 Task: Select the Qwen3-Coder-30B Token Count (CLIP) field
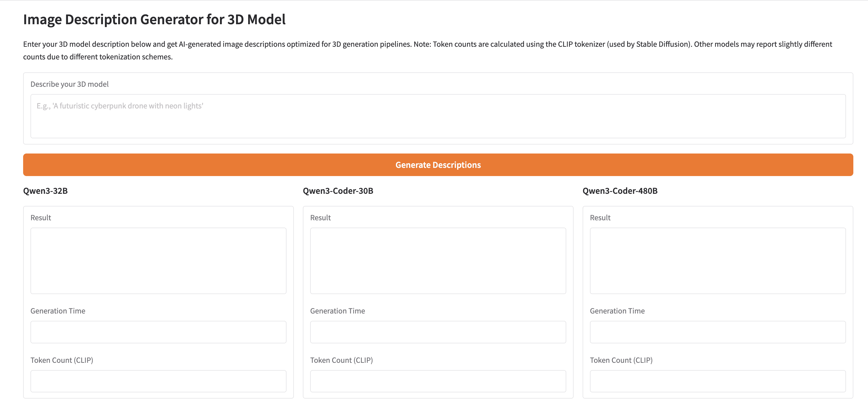438,381
